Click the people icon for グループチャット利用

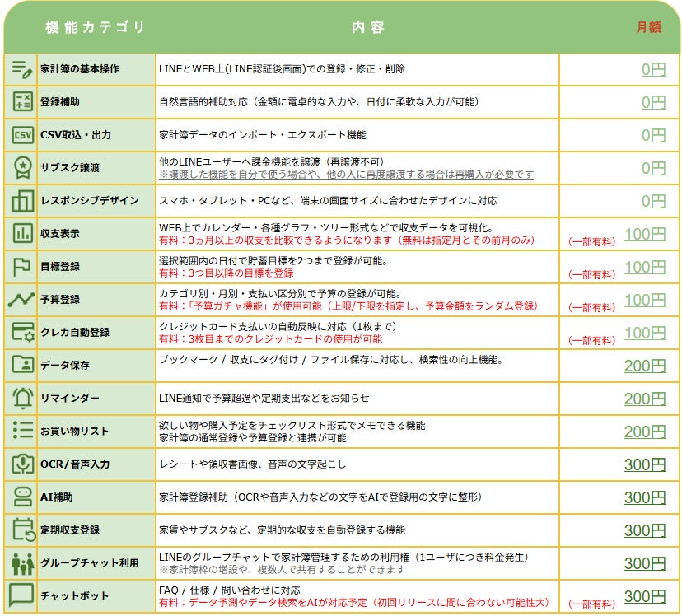click(21, 563)
